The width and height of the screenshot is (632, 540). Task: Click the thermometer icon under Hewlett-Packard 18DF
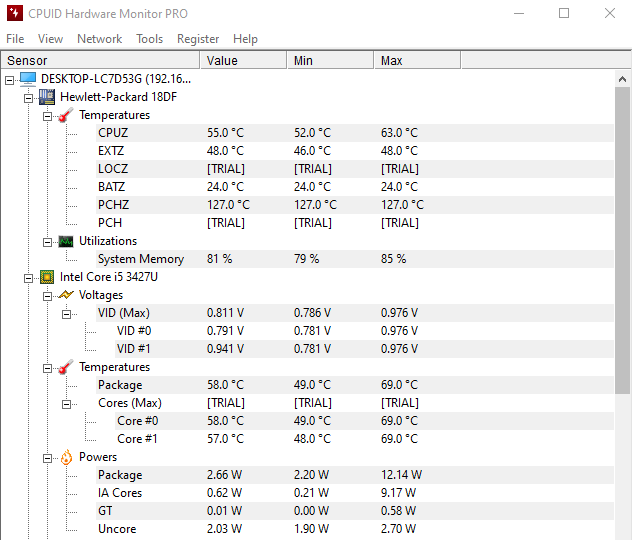pyautogui.click(x=66, y=115)
